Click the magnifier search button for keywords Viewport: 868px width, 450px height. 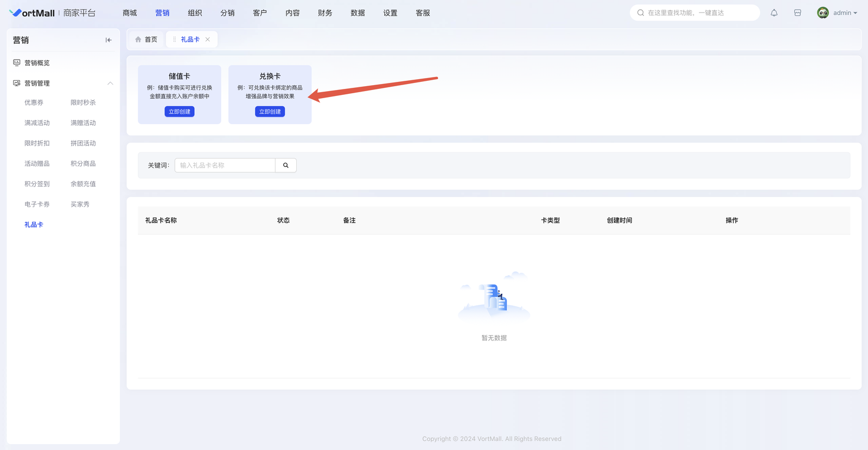[286, 165]
